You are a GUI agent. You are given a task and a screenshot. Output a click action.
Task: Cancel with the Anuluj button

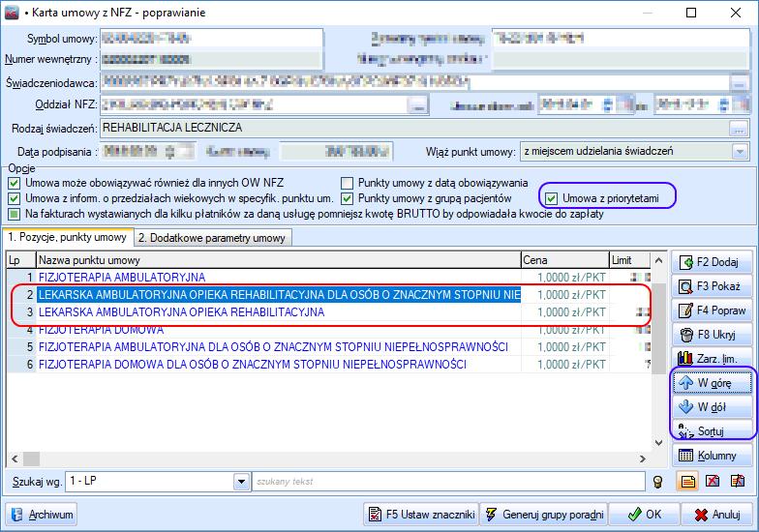(716, 515)
